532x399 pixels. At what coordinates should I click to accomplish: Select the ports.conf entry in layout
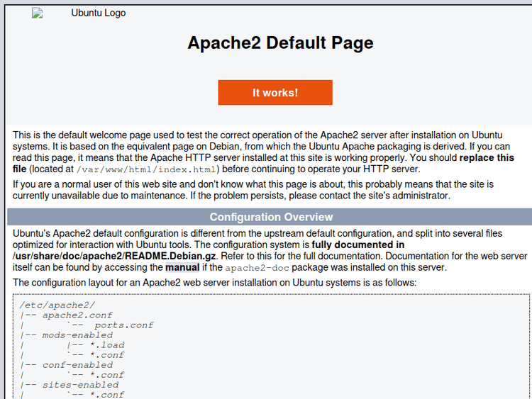point(123,325)
